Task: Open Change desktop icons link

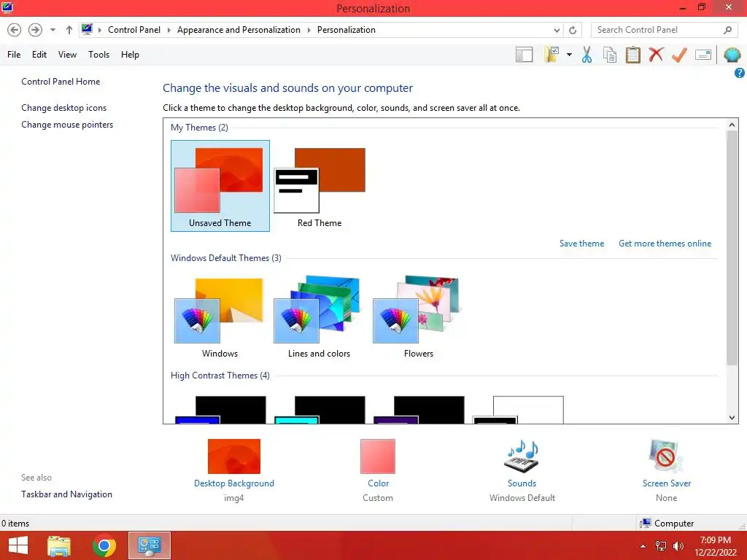Action: 64,108
